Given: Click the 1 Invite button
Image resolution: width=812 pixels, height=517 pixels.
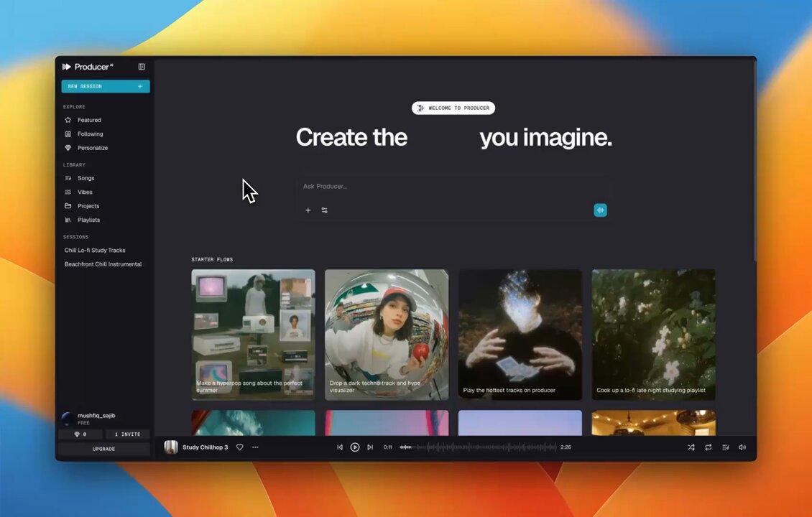Looking at the screenshot, I should pos(127,434).
